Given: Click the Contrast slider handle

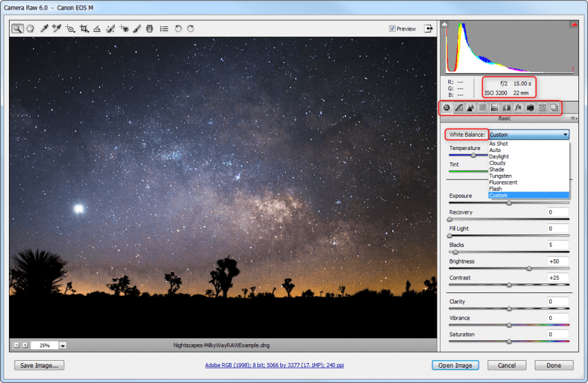Looking at the screenshot, I should pyautogui.click(x=509, y=285).
